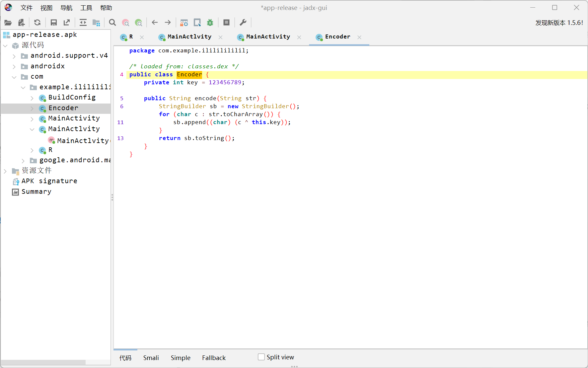Navigate forward with the right arrow
This screenshot has width=588, height=368.
(x=168, y=23)
